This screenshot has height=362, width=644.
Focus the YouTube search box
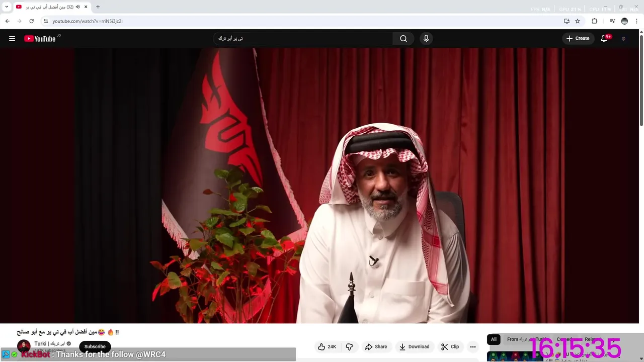[x=303, y=39]
